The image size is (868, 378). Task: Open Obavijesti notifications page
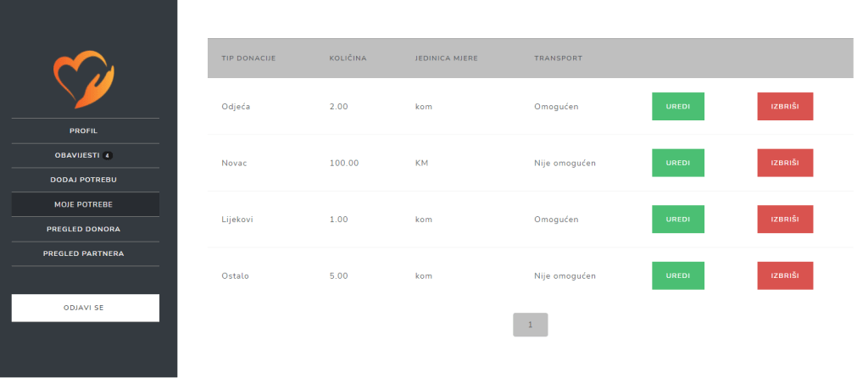click(x=76, y=156)
